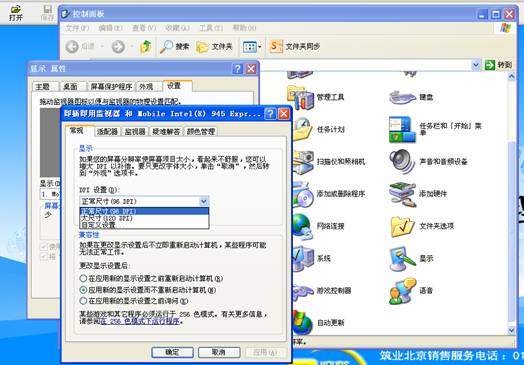Select 应用新的显示设置而不重新启动计算机 radio button
The height and width of the screenshot is (365, 524).
pos(83,289)
